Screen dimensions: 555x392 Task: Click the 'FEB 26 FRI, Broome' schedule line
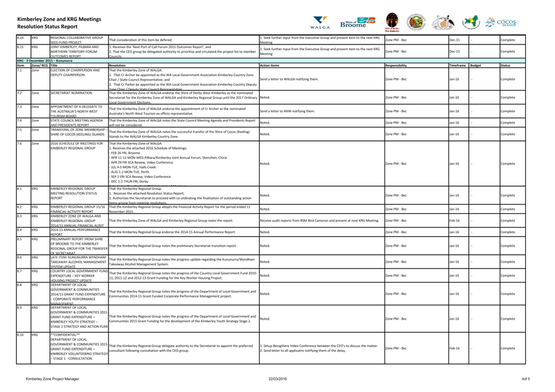pyautogui.click(x=125, y=153)
